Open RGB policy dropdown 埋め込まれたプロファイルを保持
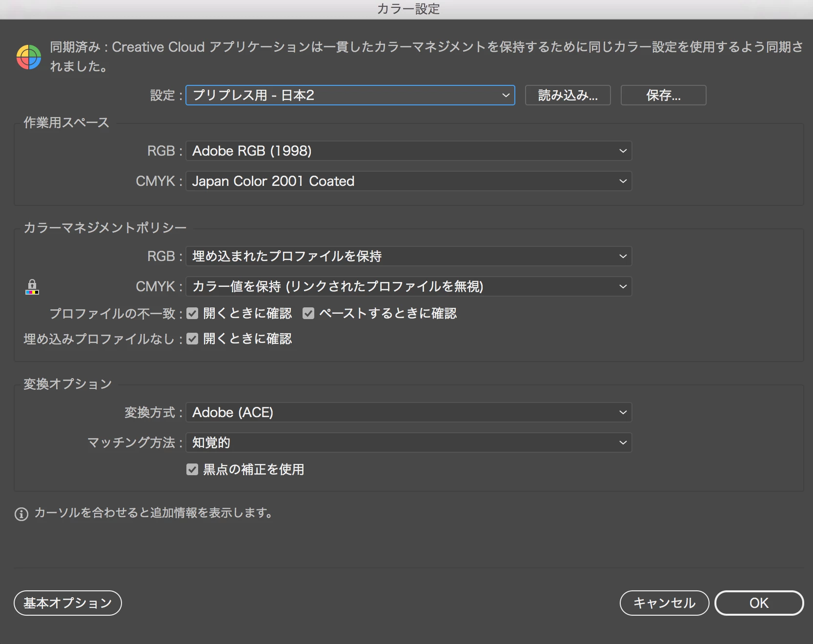This screenshot has height=644, width=813. point(408,256)
